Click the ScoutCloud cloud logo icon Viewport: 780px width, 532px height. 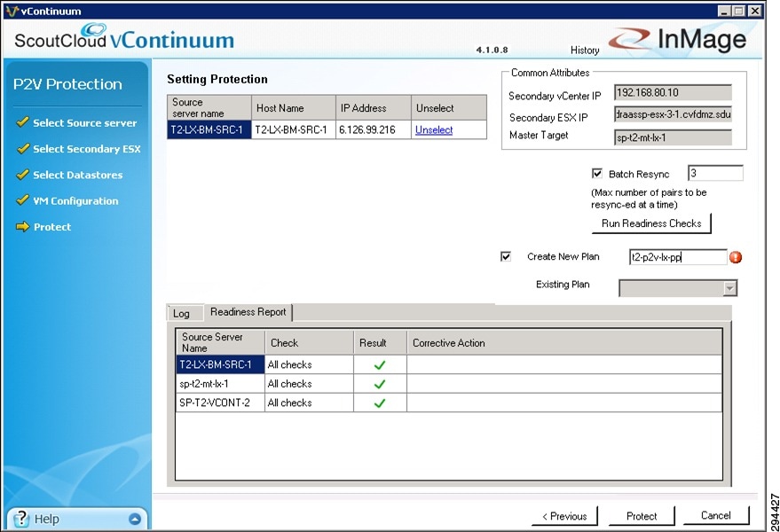[x=95, y=29]
